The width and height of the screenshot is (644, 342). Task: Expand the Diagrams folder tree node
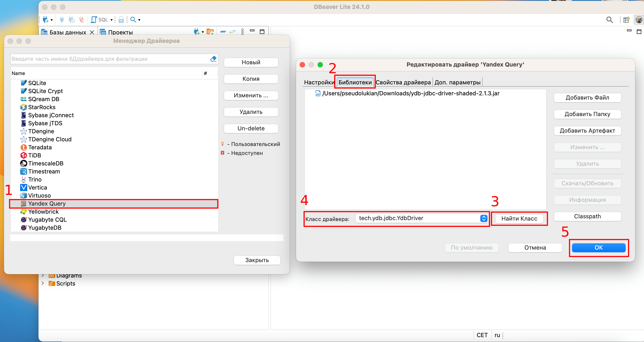(43, 276)
